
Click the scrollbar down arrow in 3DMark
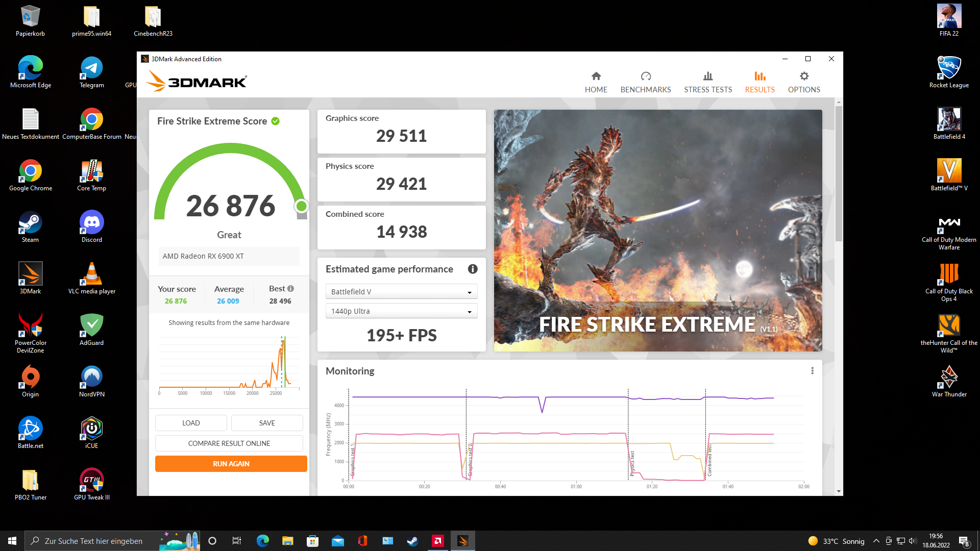pos(839,491)
